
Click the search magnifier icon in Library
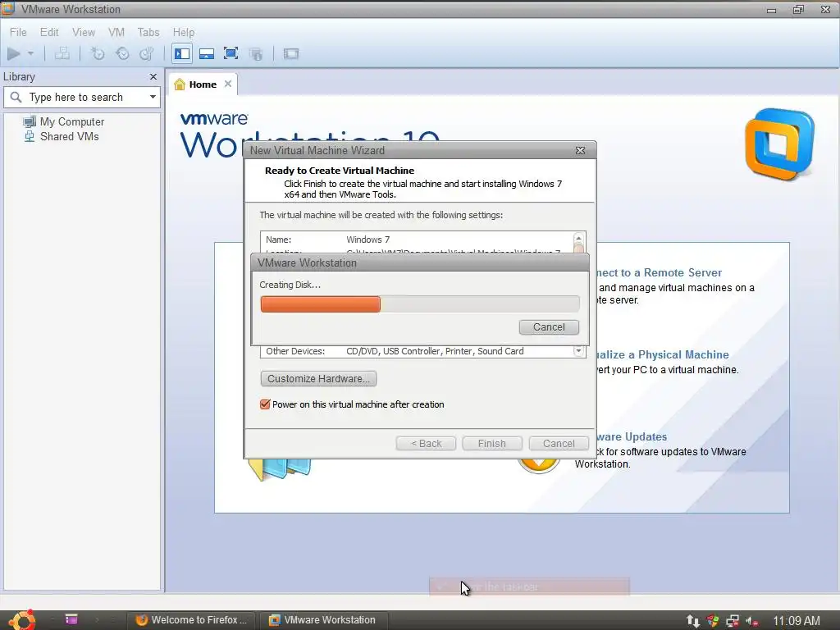click(x=16, y=97)
